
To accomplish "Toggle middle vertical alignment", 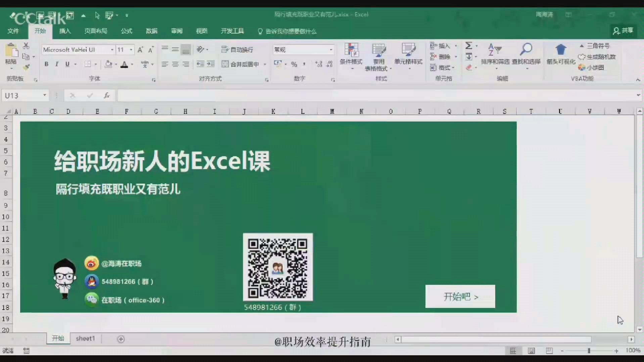I will 175,49.
